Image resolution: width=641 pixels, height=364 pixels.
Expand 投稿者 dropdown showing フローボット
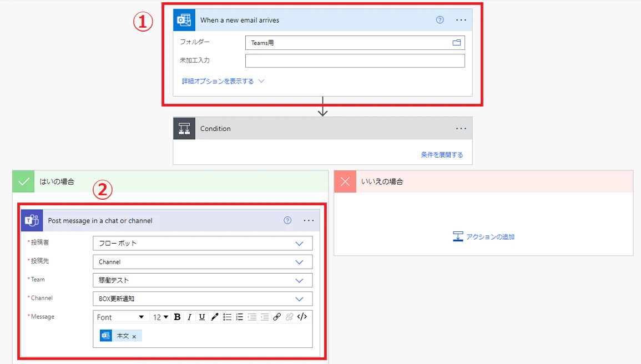tap(299, 244)
